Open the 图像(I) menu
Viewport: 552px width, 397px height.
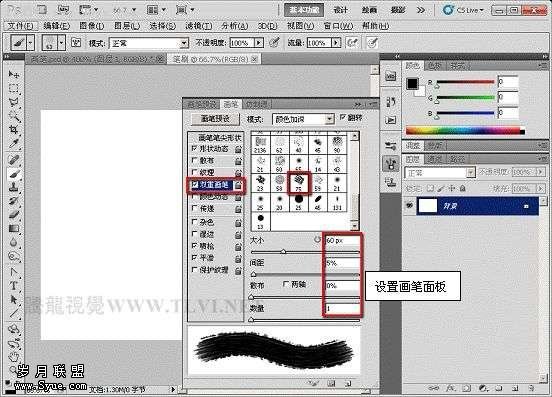tap(92, 26)
